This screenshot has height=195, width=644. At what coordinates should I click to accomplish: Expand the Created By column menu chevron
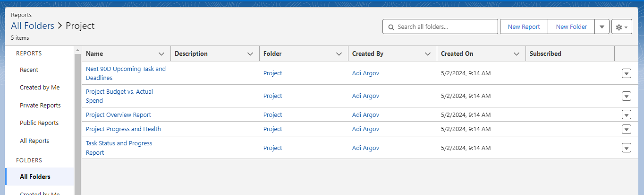428,54
